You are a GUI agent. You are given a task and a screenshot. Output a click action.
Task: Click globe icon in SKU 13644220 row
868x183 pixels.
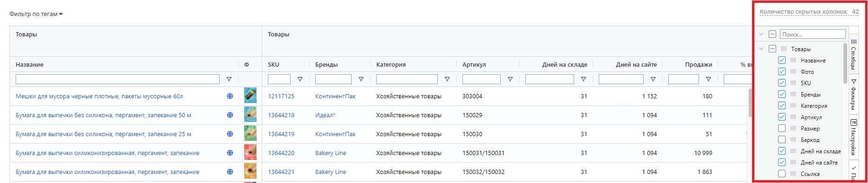pos(230,153)
